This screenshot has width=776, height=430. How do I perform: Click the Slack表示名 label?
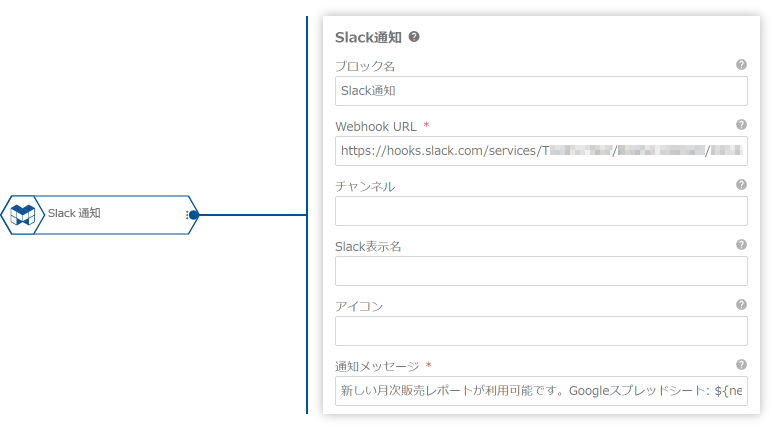pos(368,246)
